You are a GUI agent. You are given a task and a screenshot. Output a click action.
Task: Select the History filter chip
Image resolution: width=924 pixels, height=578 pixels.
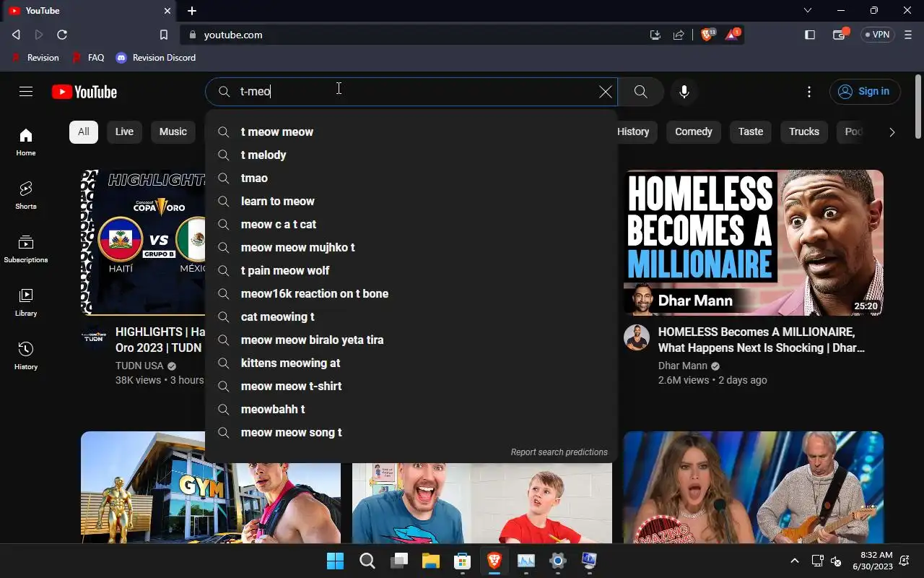pos(633,131)
